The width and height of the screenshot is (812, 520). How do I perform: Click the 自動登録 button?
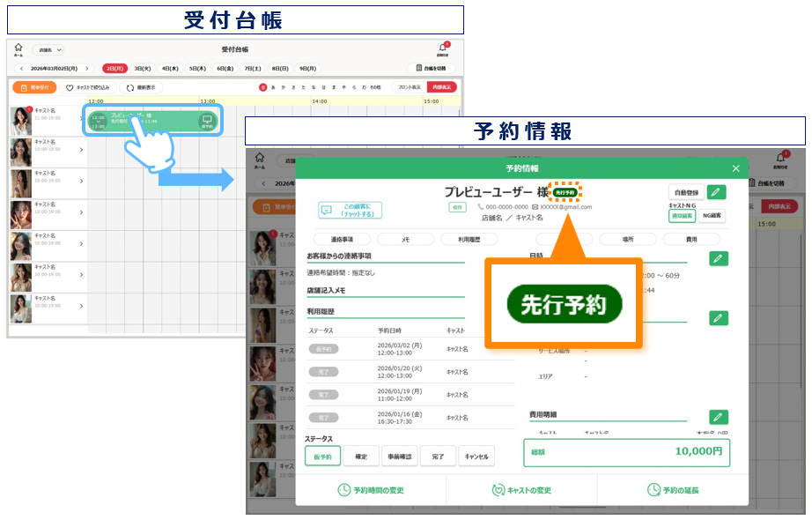click(686, 192)
